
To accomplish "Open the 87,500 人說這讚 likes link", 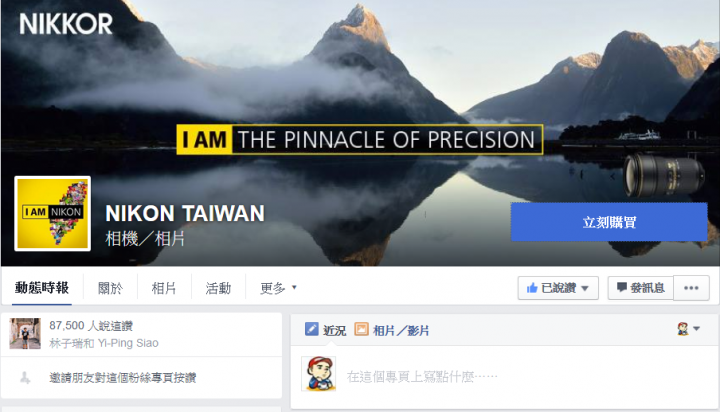I will pyautogui.click(x=91, y=326).
